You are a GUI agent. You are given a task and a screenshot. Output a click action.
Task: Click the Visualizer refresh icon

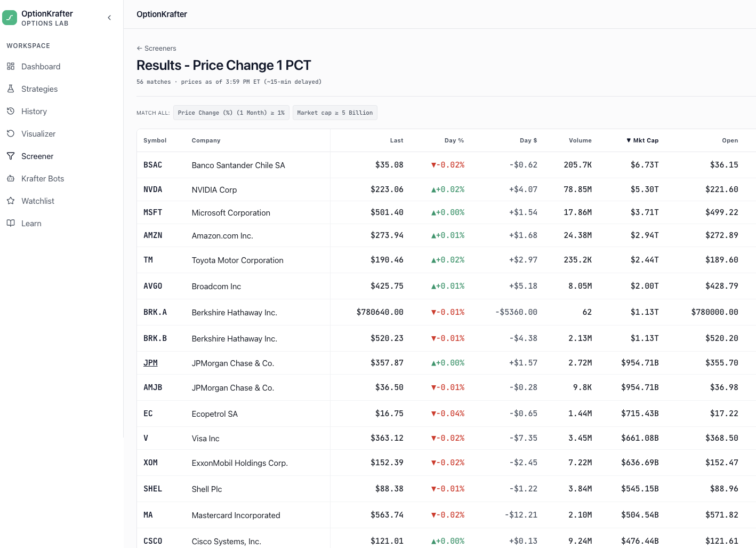click(11, 133)
